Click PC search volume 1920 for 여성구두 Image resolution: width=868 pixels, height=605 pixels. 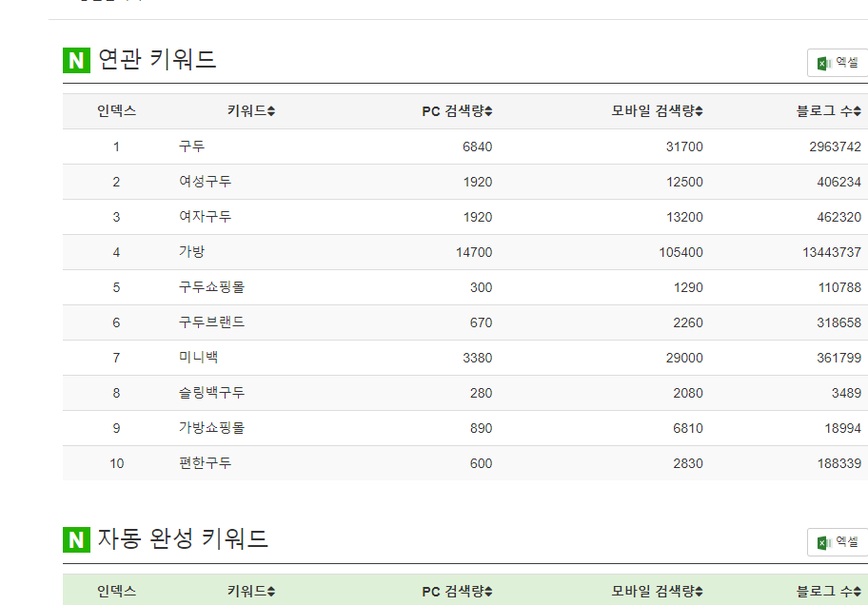coord(477,182)
